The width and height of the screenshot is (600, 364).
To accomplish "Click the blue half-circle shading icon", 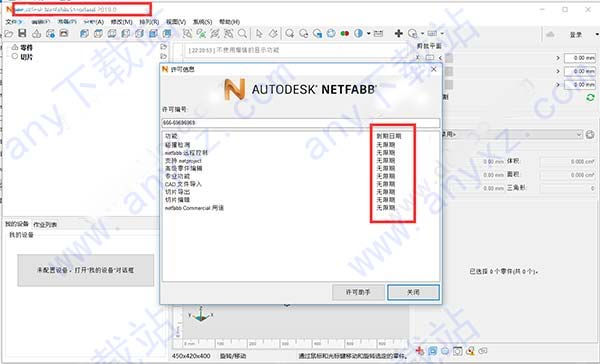I will 358,34.
